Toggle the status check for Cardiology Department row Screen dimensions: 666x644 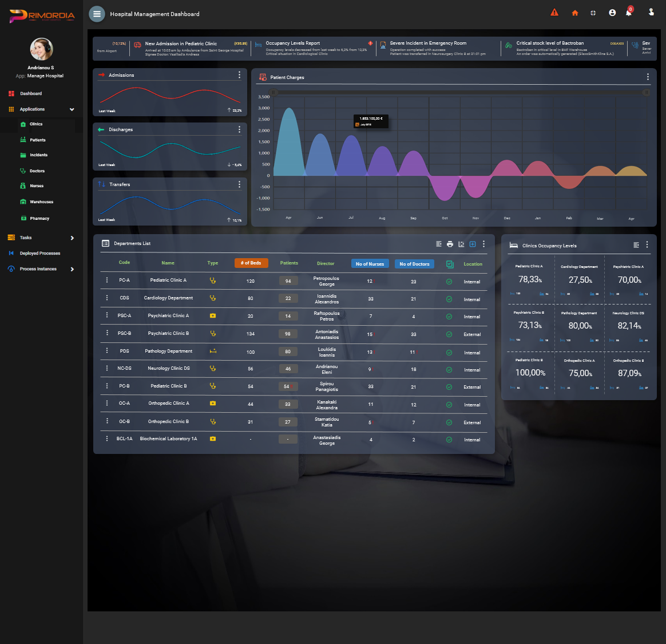point(449,299)
